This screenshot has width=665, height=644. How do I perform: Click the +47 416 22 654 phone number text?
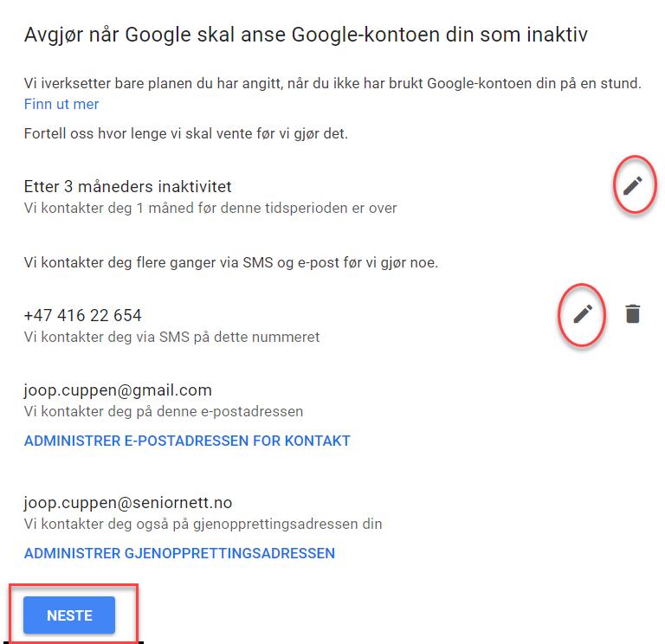point(83,315)
